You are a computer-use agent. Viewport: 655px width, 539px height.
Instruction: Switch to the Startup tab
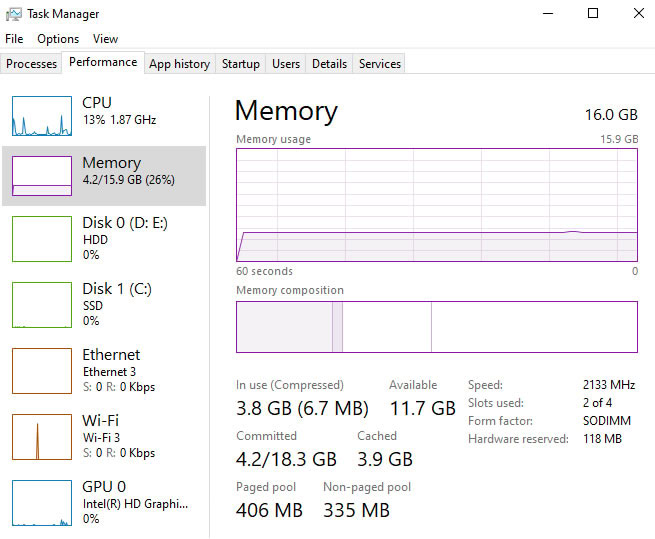(241, 64)
